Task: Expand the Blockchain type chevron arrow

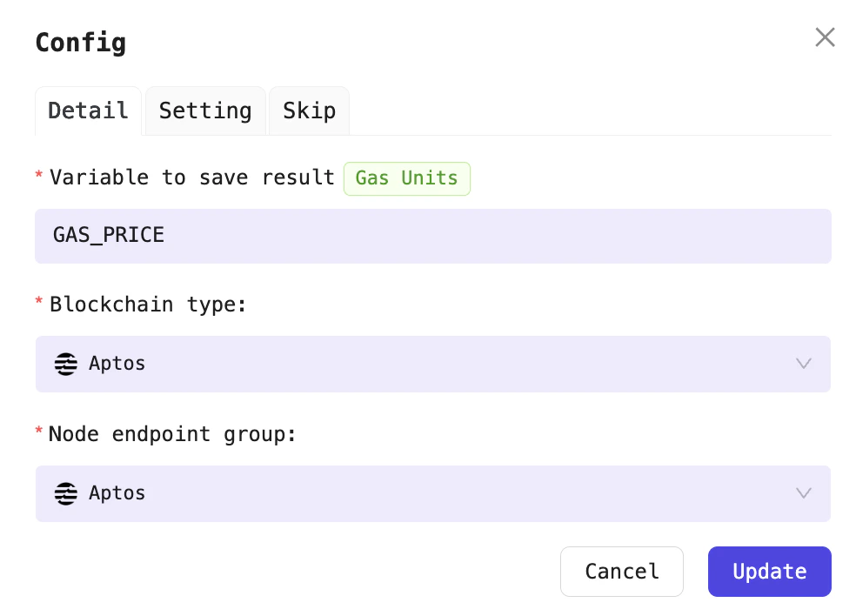Action: coord(803,364)
